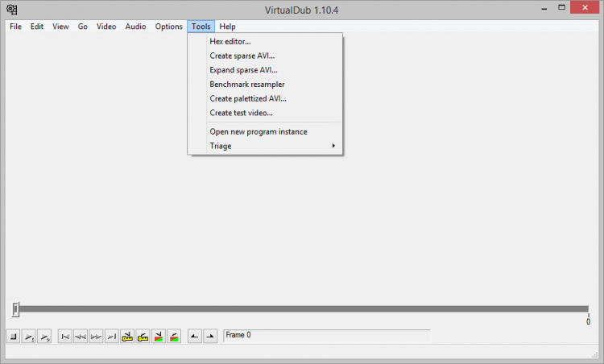Maximize the VirtualDub window
Viewport: 604px width, 364px height.
561,8
